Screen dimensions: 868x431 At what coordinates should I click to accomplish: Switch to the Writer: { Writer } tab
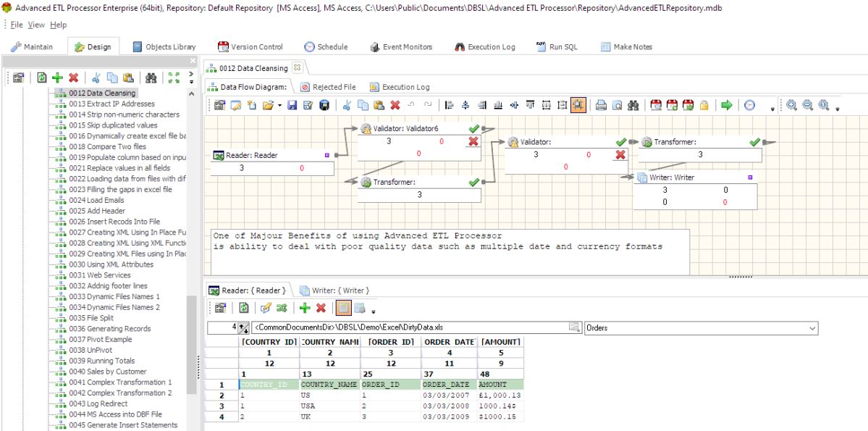coord(334,290)
